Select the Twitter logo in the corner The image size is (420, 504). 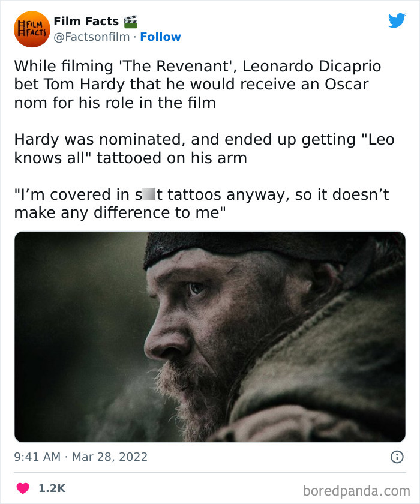click(397, 20)
